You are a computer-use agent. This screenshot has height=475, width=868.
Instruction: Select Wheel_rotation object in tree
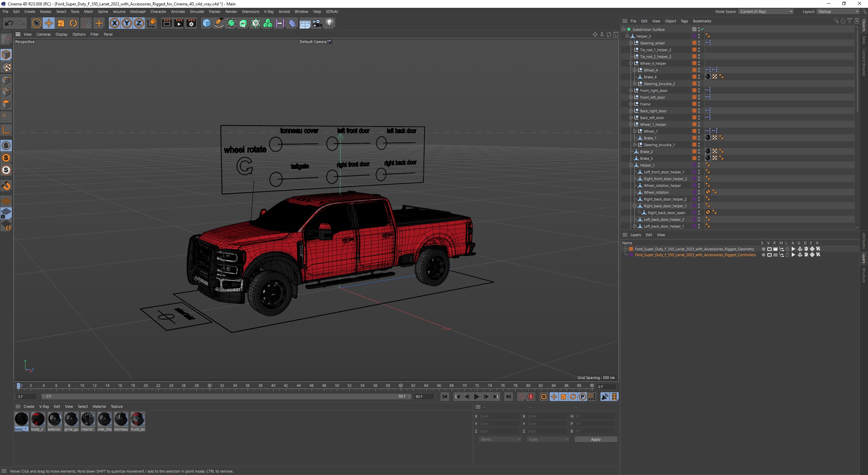click(x=656, y=192)
